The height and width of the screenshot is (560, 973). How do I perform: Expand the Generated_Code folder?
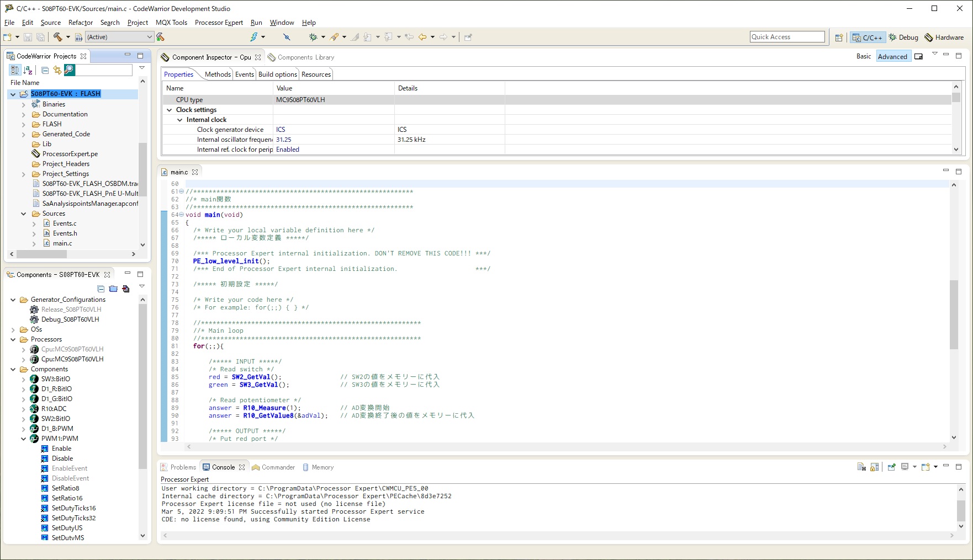(23, 134)
